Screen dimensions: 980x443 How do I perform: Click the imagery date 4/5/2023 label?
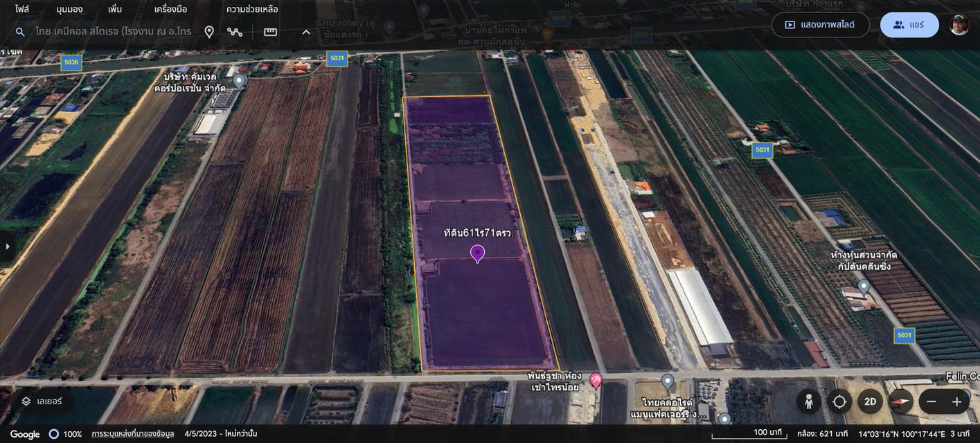point(221,434)
